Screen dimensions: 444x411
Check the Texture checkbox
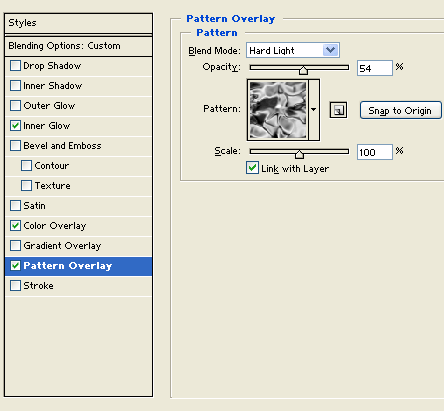pos(26,186)
